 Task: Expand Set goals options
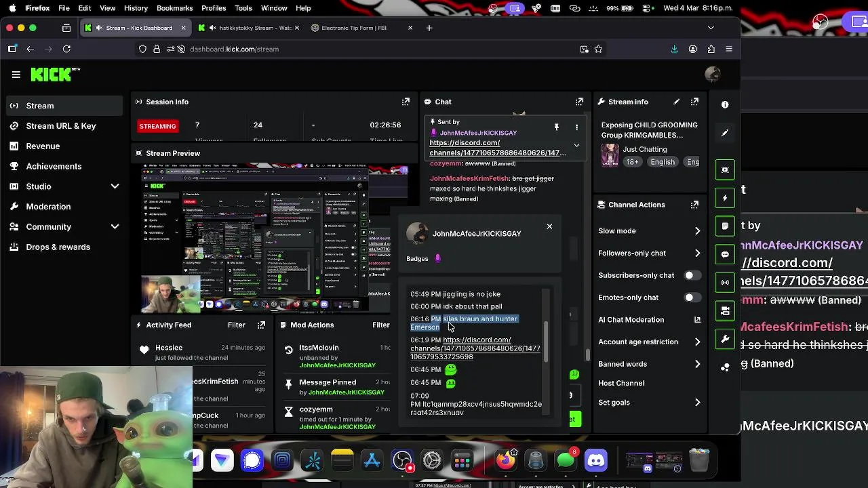click(x=697, y=403)
